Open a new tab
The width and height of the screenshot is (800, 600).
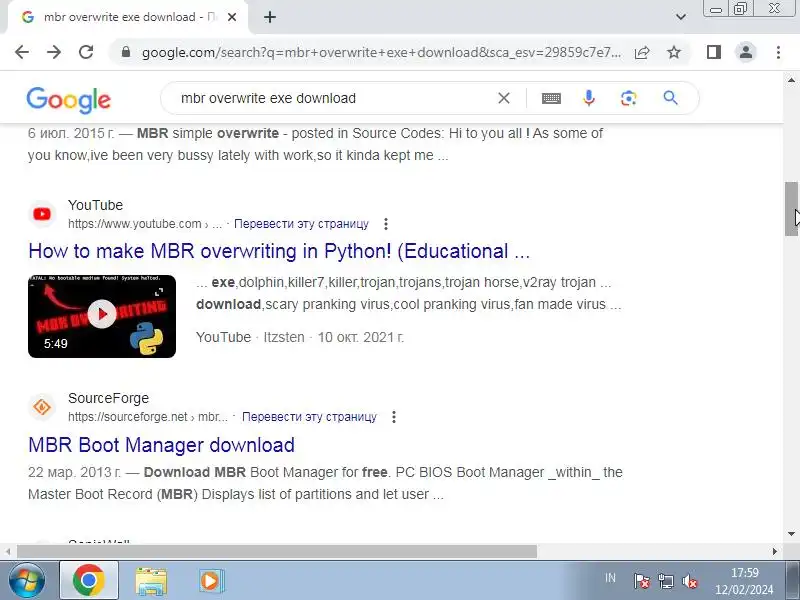(x=270, y=17)
